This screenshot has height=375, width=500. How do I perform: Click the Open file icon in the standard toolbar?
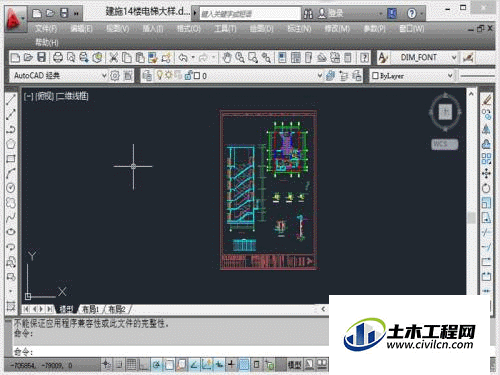pos(28,58)
